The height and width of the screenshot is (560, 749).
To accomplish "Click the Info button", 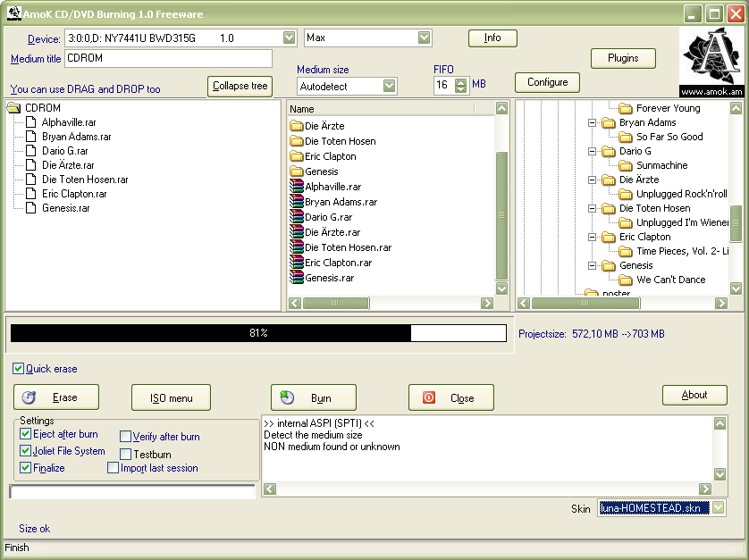I will (x=492, y=38).
